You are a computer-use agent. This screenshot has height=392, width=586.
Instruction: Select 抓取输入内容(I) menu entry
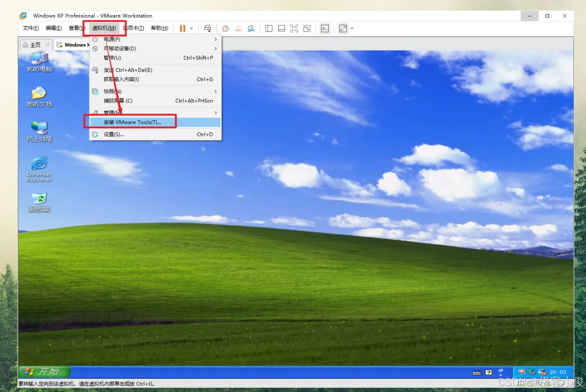tap(155, 79)
